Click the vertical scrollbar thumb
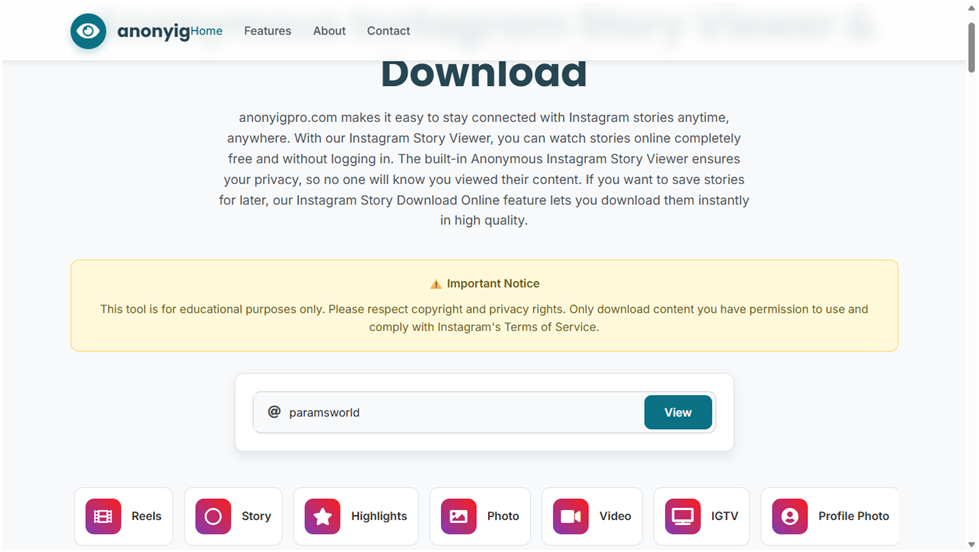Image resolution: width=979 pixels, height=552 pixels. point(972,47)
